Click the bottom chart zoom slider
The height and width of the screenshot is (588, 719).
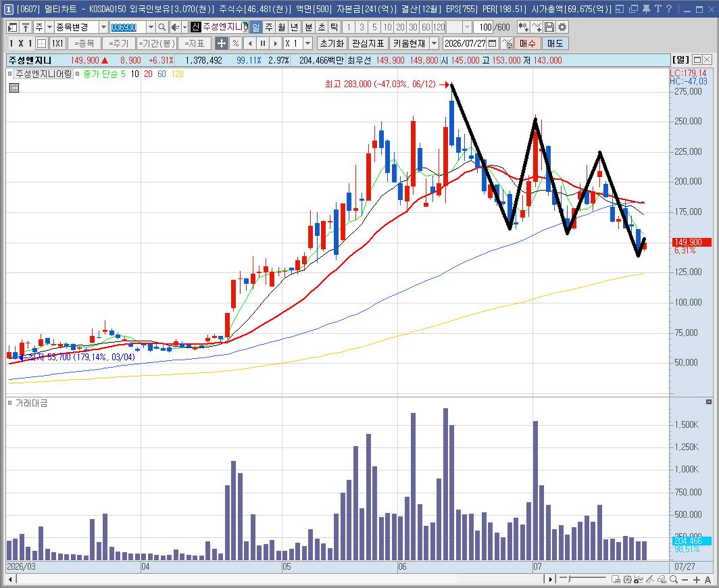point(582,579)
